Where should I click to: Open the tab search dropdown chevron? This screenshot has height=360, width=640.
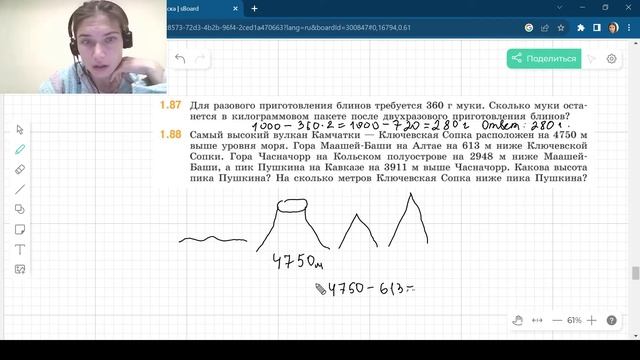(x=559, y=7)
